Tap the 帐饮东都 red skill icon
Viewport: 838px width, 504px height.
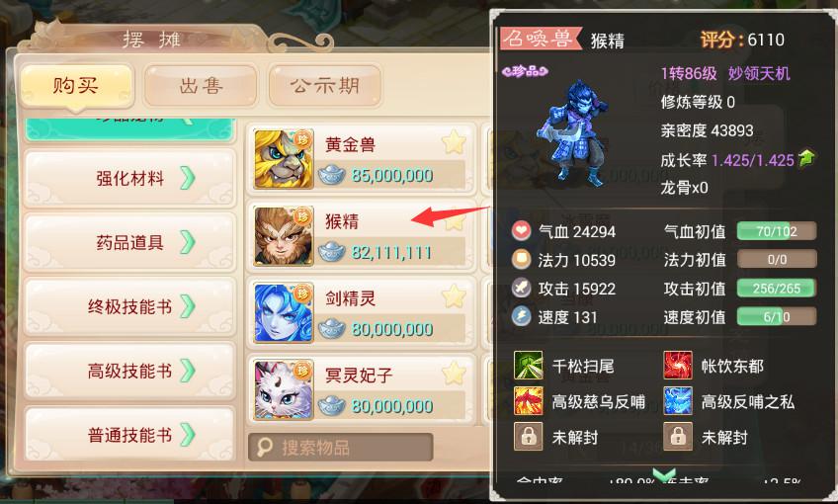(678, 365)
